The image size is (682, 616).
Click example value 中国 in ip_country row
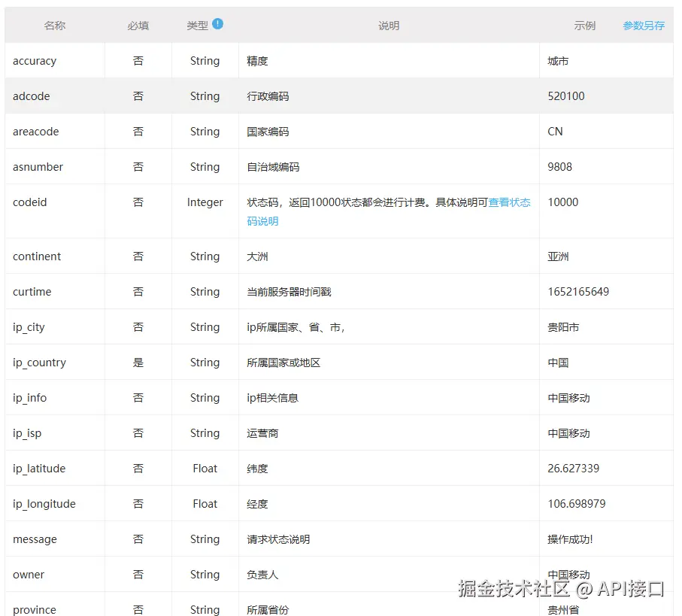(558, 363)
